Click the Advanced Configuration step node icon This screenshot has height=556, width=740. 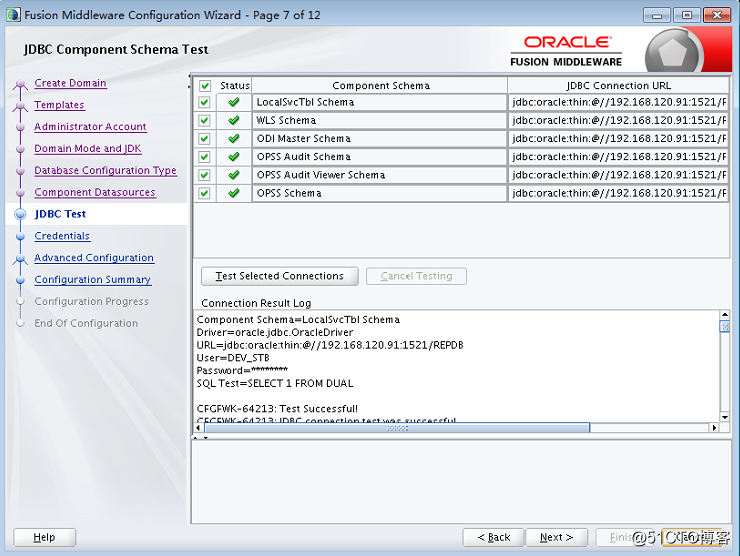(20, 259)
